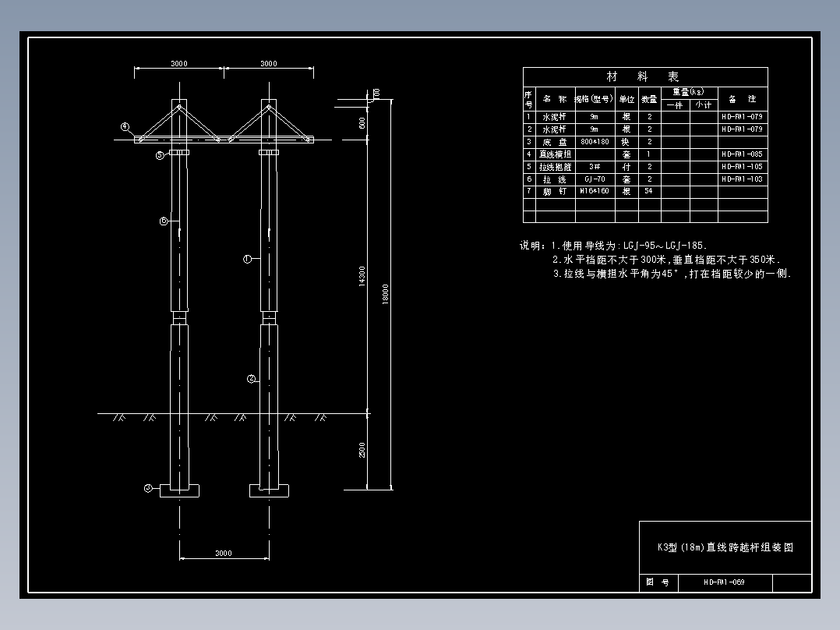Click the 'HD-RW1-085' remark cell
Viewport: 840px width, 630px height.
pyautogui.click(x=742, y=154)
